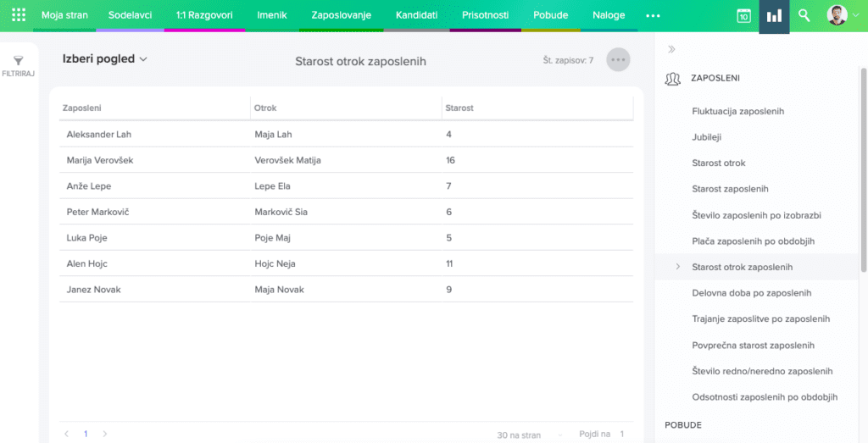Open the calendar icon in top bar
868x443 pixels.
coord(743,16)
